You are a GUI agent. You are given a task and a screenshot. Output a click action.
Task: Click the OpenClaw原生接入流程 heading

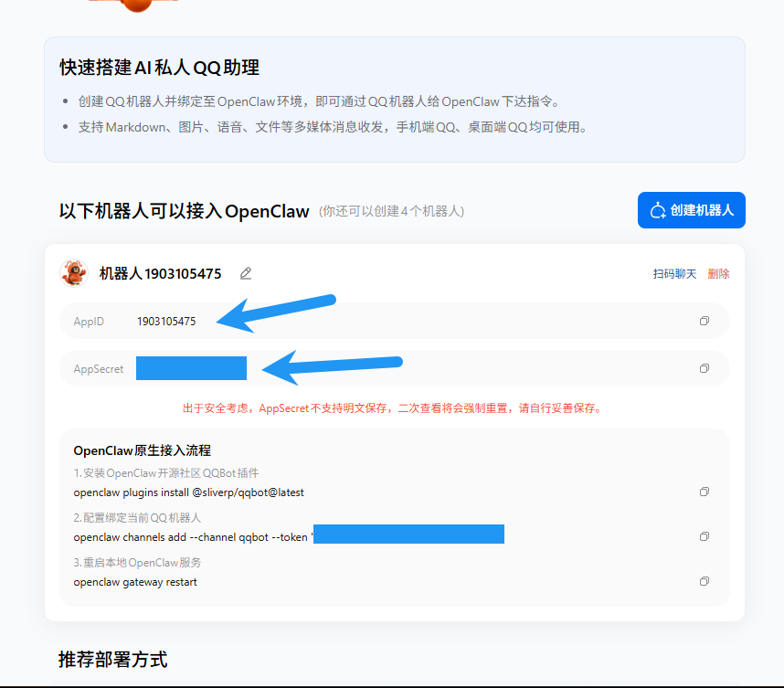[142, 450]
